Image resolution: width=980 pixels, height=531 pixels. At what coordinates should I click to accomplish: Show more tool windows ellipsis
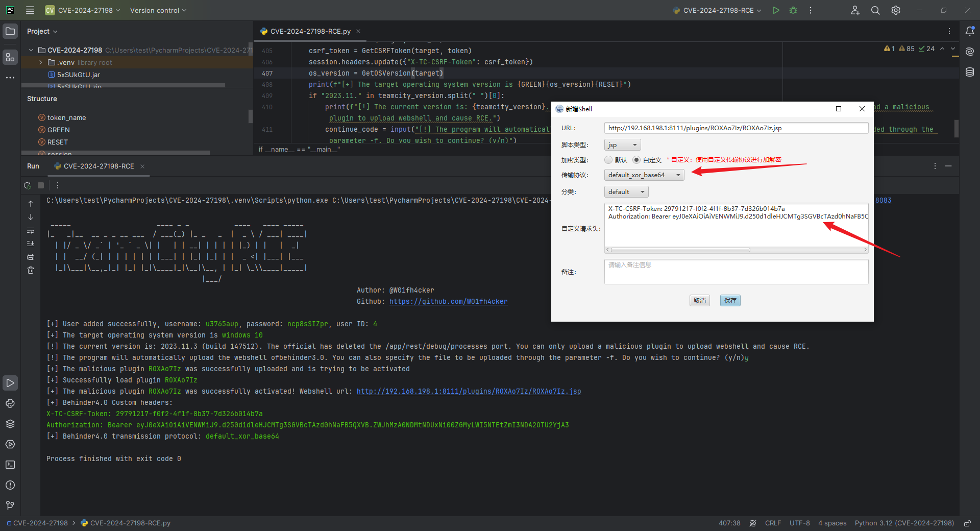pyautogui.click(x=10, y=78)
